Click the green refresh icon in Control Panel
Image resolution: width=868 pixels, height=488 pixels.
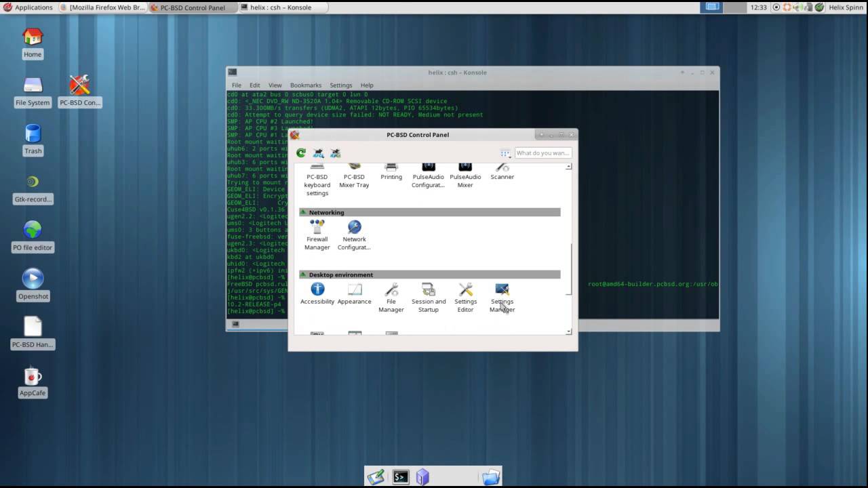pyautogui.click(x=301, y=153)
